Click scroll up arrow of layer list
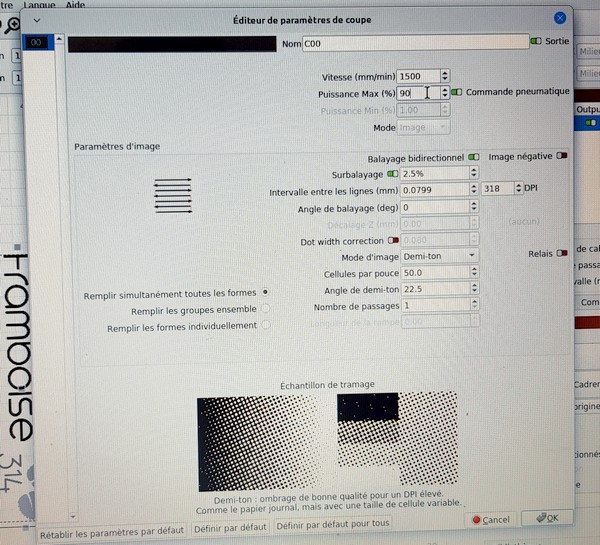 [59, 39]
